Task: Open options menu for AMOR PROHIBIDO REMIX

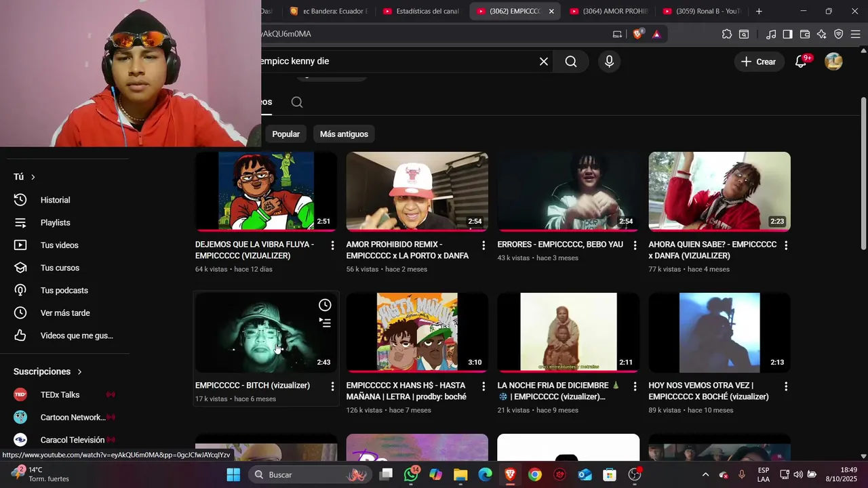Action: click(x=484, y=245)
